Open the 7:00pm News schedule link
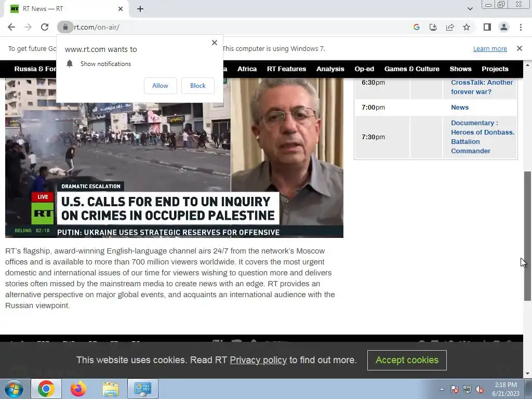532x399 pixels. click(x=460, y=107)
